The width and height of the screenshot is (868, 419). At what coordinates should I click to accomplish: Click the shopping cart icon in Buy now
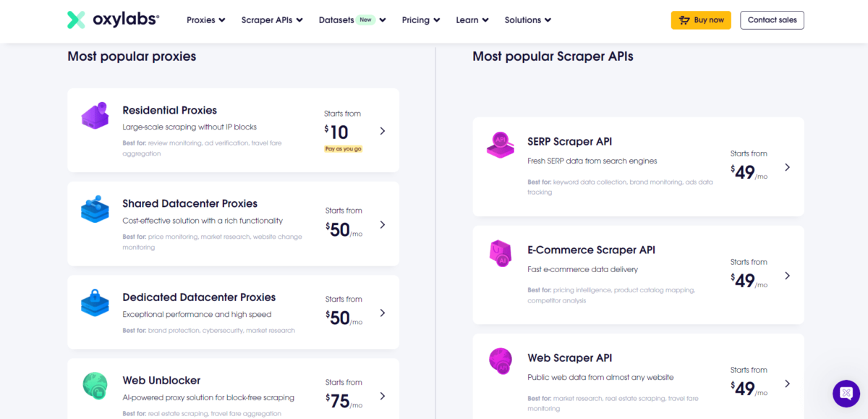click(683, 20)
